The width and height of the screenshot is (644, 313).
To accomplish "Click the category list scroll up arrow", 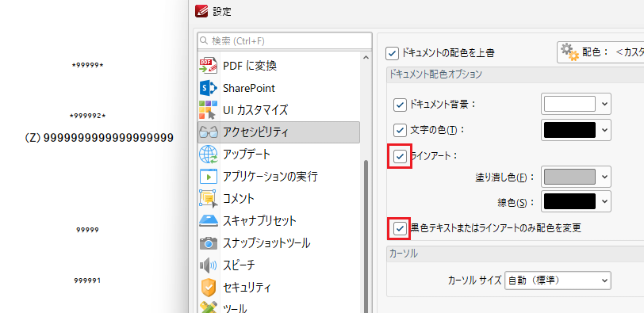I will (366, 57).
